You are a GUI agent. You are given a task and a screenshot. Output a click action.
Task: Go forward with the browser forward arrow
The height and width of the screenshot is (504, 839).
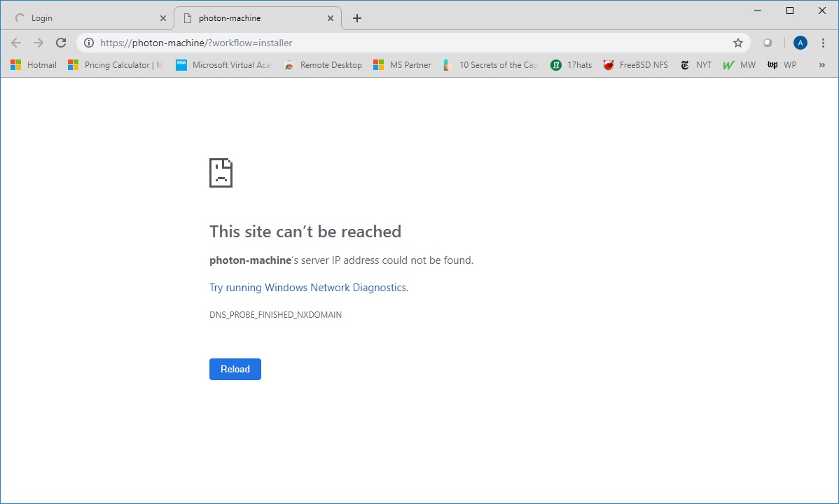(39, 43)
